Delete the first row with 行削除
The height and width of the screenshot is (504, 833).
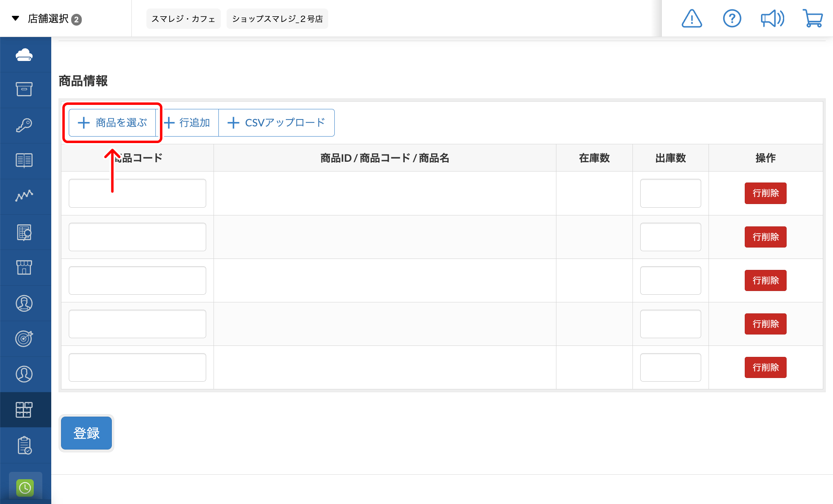(x=765, y=193)
